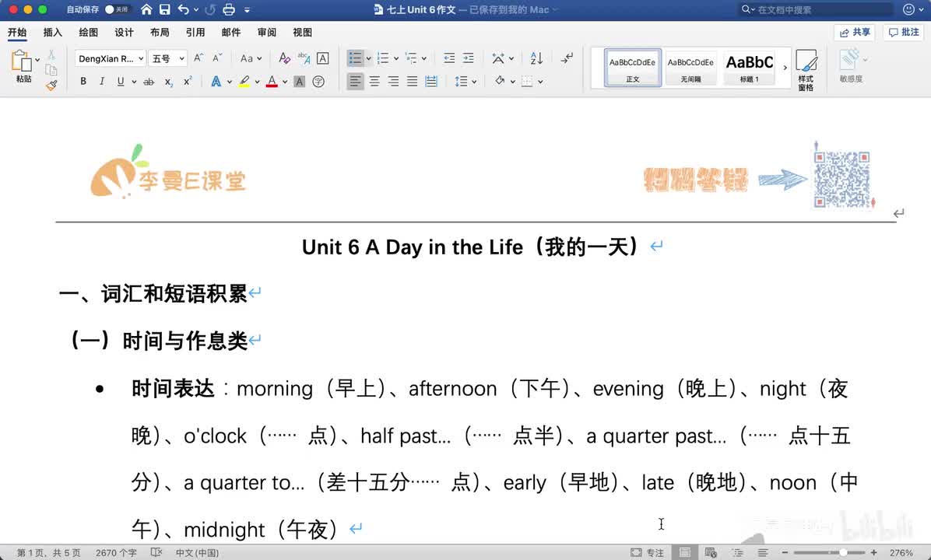Screen dimensions: 931x560
Task: Switch to the 开始 tab
Action: [x=17, y=32]
